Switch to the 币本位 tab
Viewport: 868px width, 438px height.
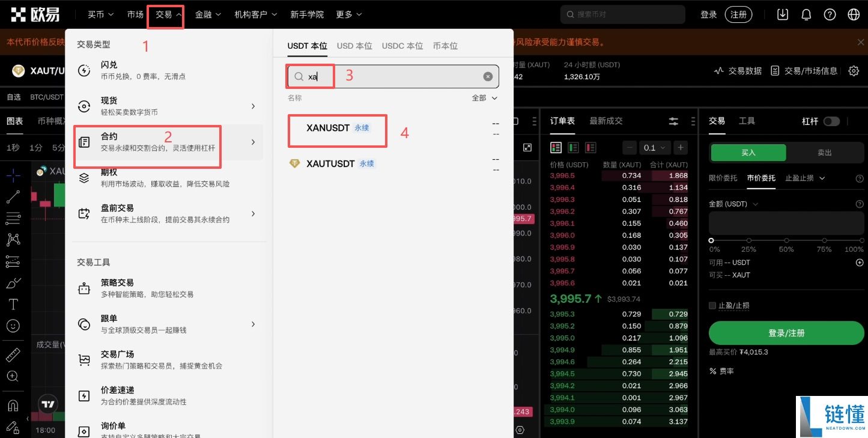point(445,46)
